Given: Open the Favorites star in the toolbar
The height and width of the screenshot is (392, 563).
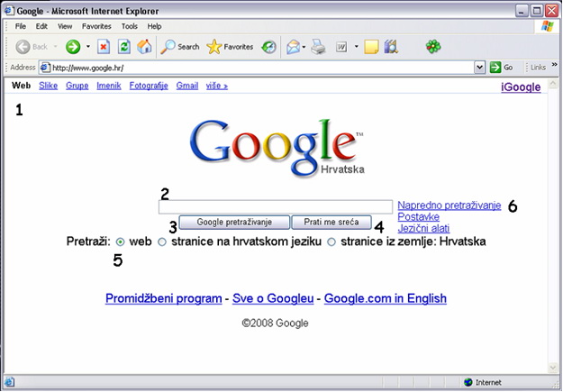Looking at the screenshot, I should pos(230,47).
